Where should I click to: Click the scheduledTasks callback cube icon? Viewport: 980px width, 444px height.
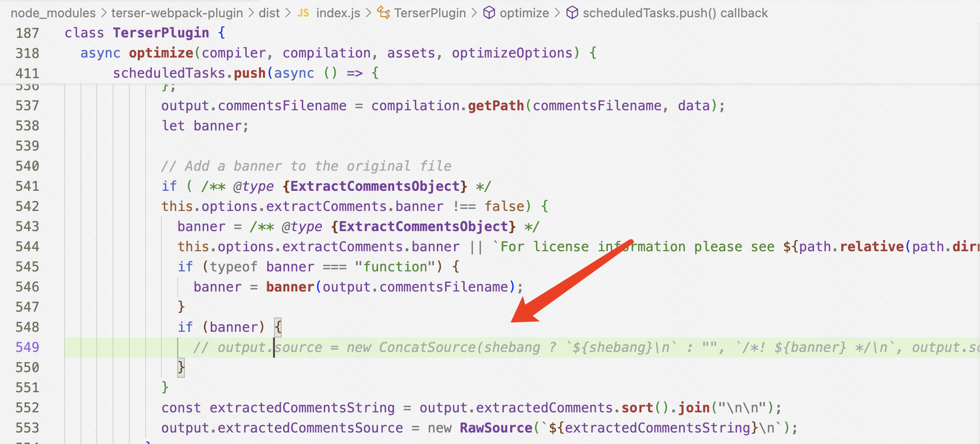572,13
